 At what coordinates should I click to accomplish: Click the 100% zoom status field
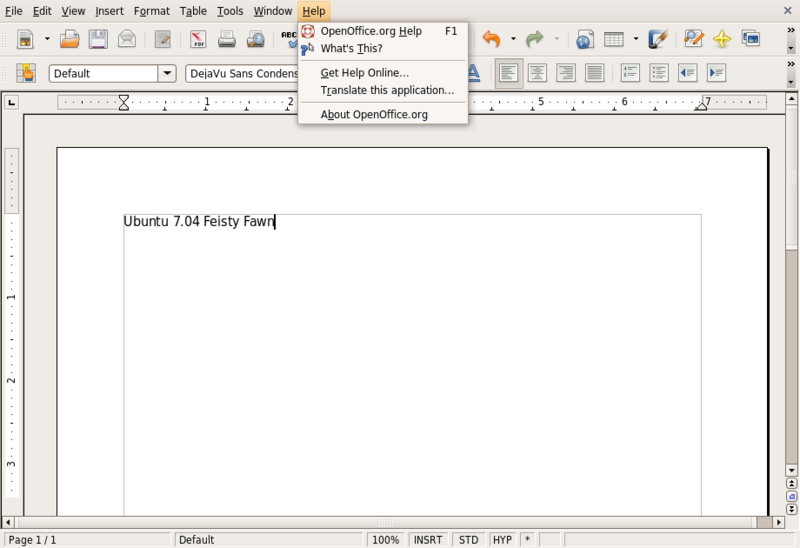(x=385, y=540)
